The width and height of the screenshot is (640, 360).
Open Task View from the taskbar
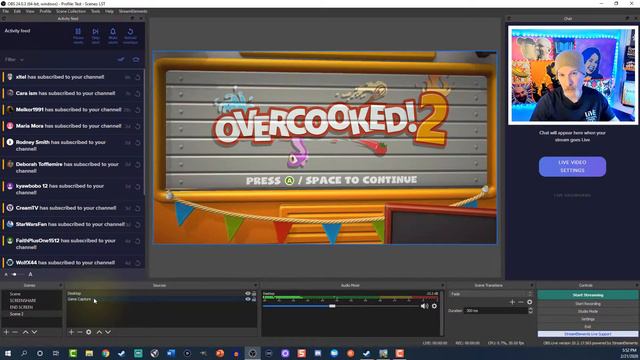56,353
